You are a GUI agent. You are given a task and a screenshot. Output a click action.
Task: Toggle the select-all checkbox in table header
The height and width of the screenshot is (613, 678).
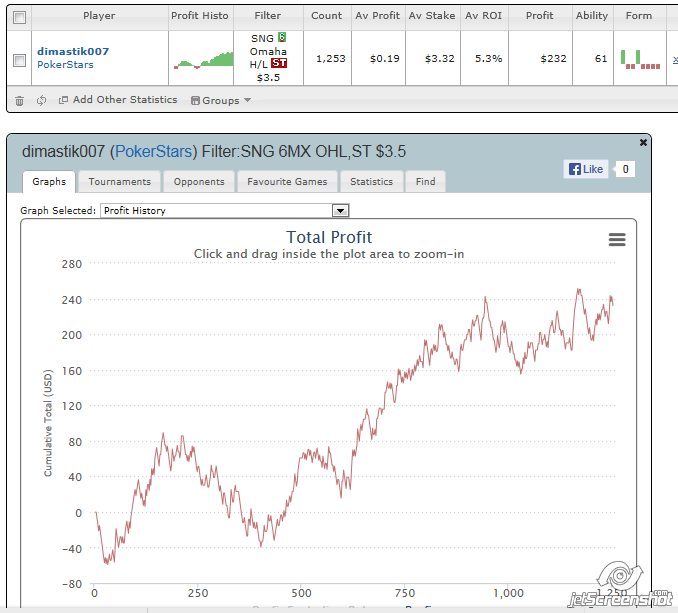click(19, 18)
